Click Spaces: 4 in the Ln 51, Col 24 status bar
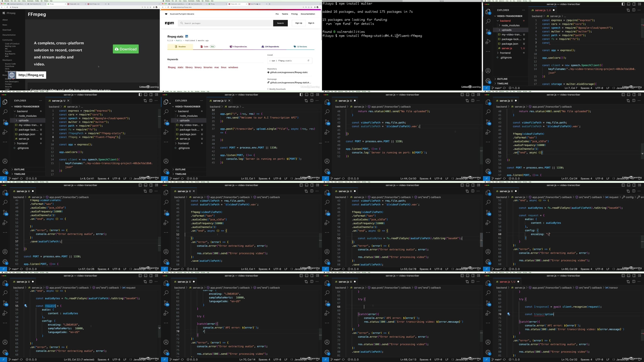Image resolution: width=644 pixels, height=362 pixels. point(586,179)
